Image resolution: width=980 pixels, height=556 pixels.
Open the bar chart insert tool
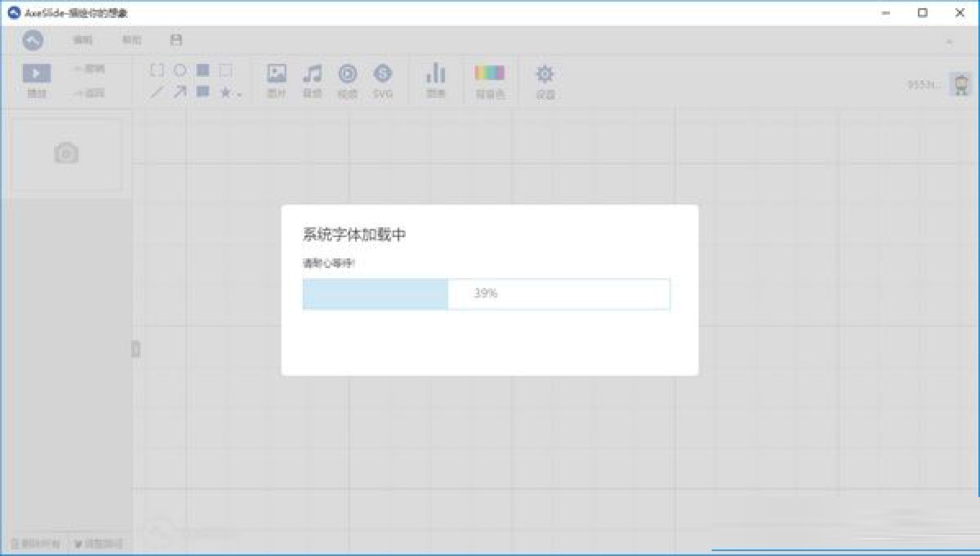(x=436, y=81)
